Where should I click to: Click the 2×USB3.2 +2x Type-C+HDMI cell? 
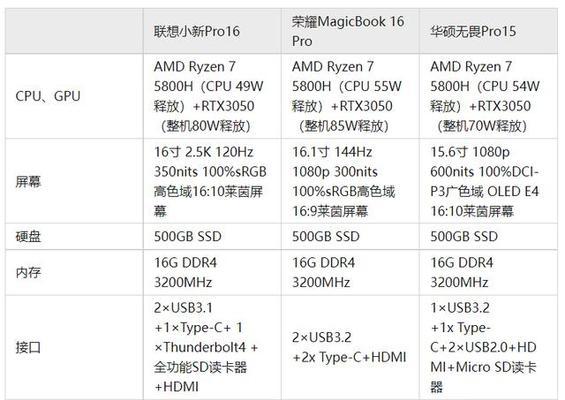[350, 347]
